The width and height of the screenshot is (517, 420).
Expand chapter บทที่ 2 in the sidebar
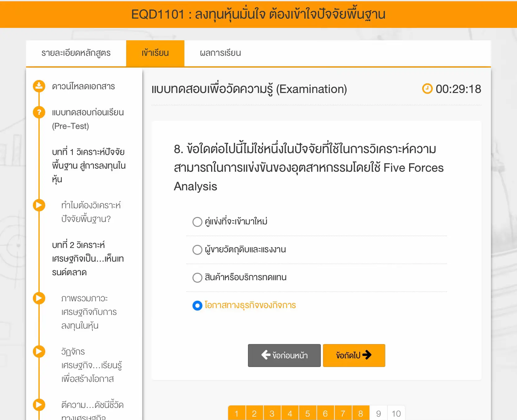[x=88, y=259]
